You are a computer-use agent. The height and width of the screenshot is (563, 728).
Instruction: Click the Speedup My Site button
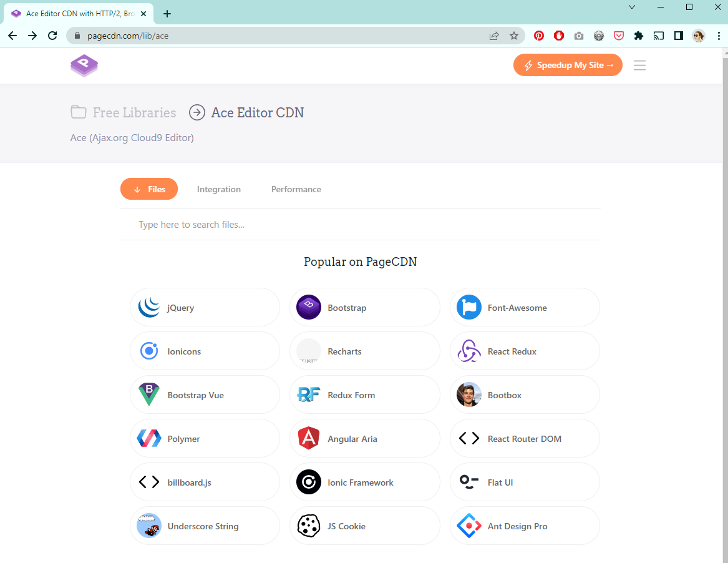[568, 65]
